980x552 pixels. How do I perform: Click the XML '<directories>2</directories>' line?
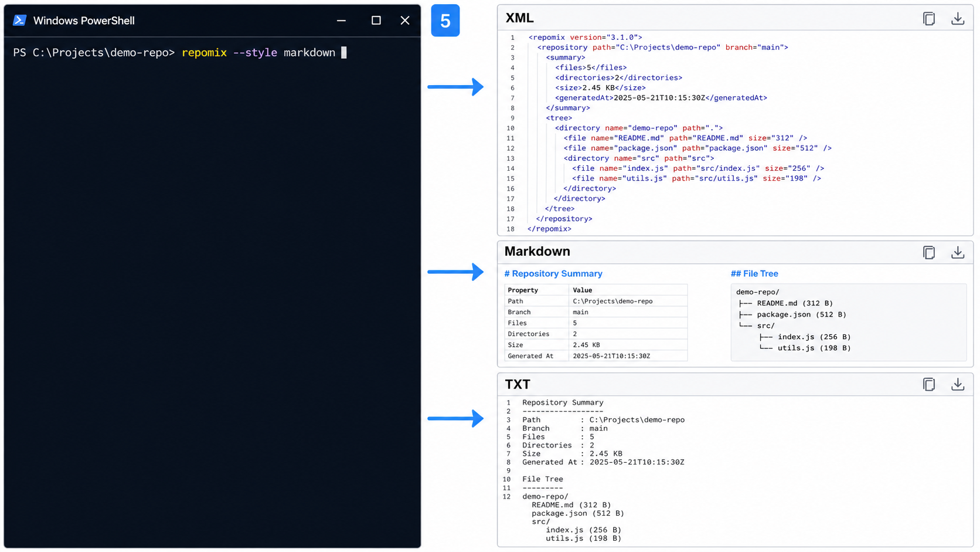[618, 77]
